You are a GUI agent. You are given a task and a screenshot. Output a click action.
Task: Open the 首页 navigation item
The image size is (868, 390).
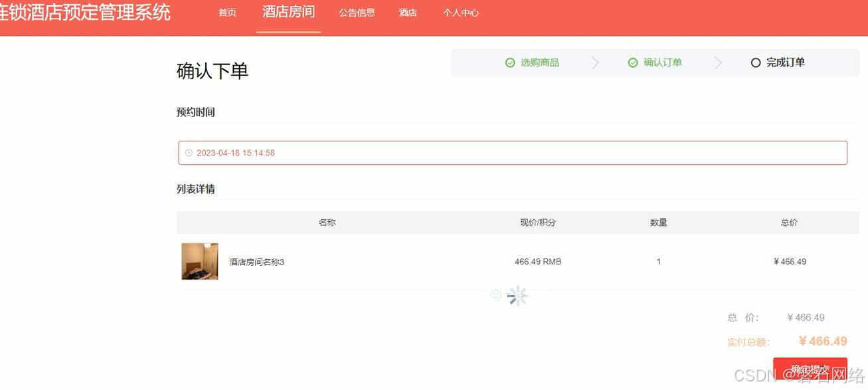pyautogui.click(x=226, y=11)
